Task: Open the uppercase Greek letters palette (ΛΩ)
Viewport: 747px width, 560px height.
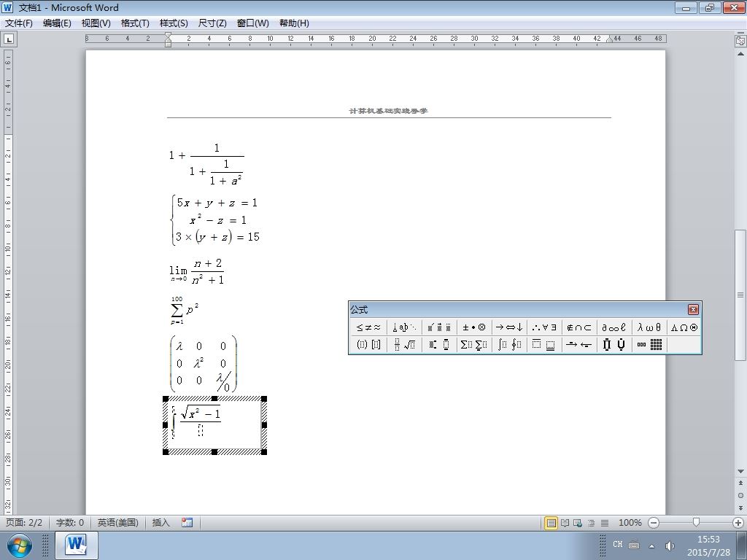Action: [684, 327]
